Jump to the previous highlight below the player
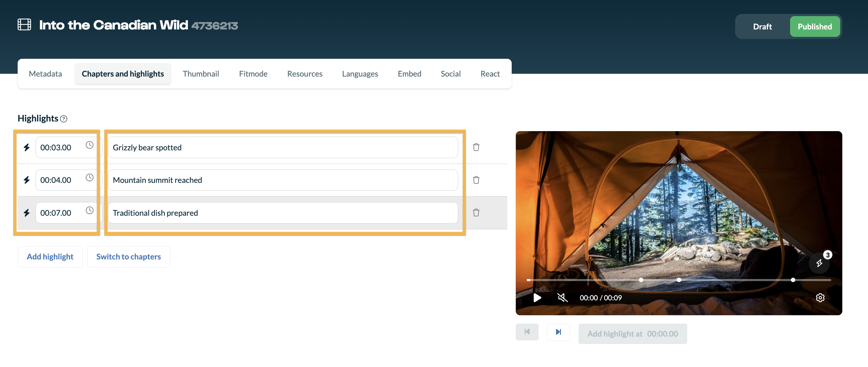Viewport: 868px width, 367px height. pos(527,332)
